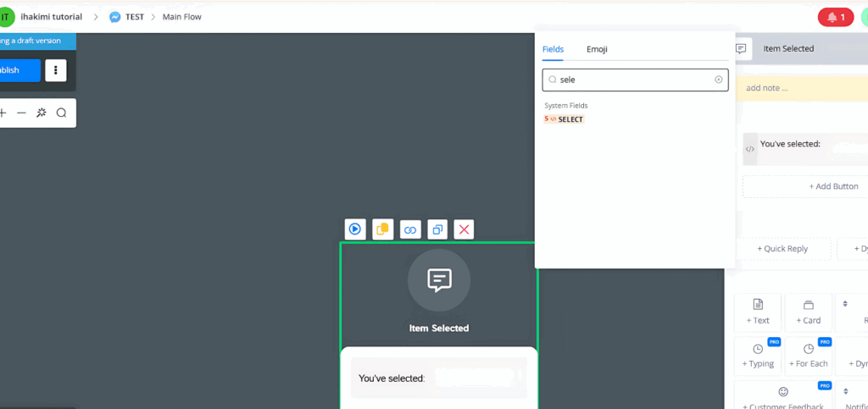Zoom out using the minus icon
The width and height of the screenshot is (868, 409).
(22, 113)
